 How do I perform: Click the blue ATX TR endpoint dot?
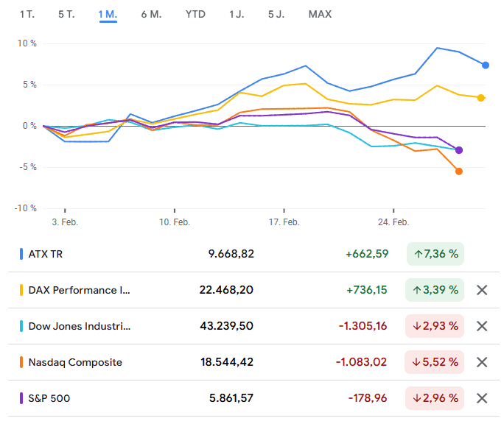486,66
